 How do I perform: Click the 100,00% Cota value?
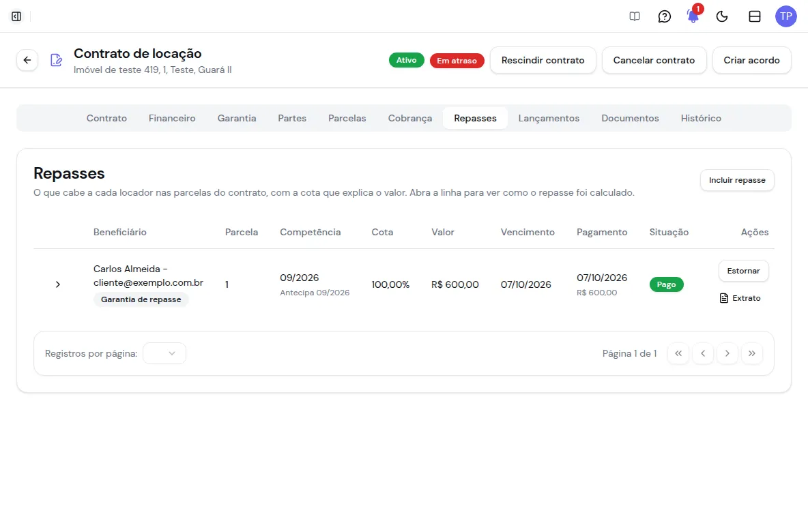[390, 284]
